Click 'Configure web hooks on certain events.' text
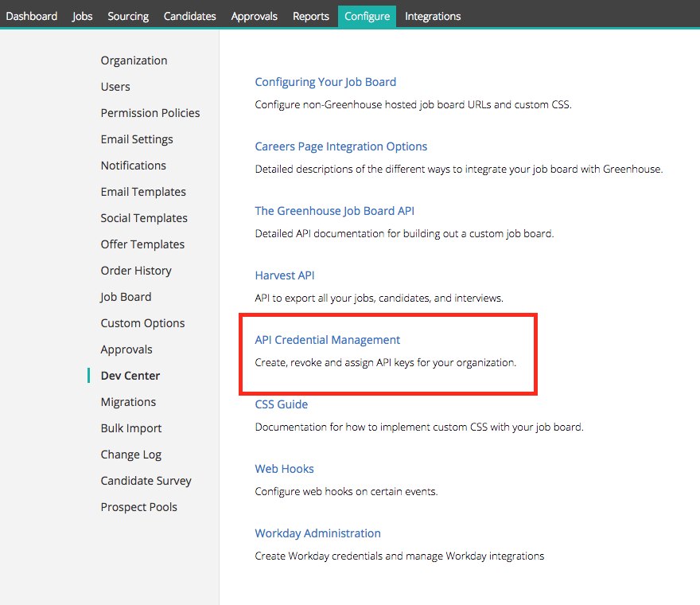The image size is (700, 605). click(x=347, y=491)
